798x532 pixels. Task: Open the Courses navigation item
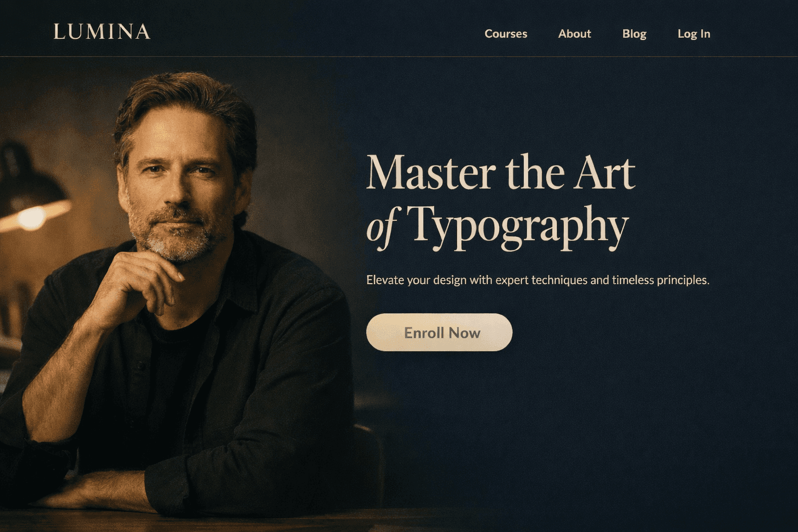click(x=506, y=34)
